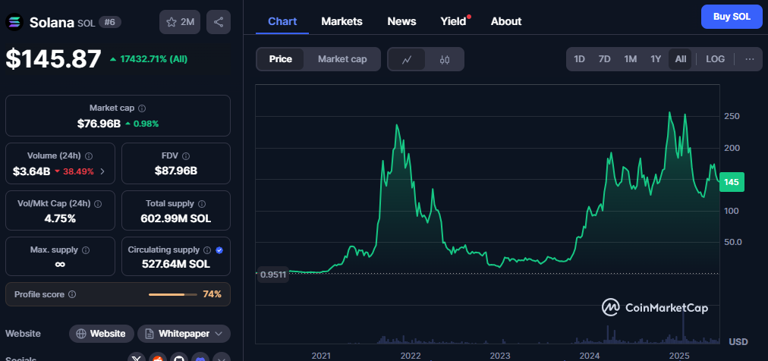
Task: Select the 1Y time range
Action: pos(655,59)
